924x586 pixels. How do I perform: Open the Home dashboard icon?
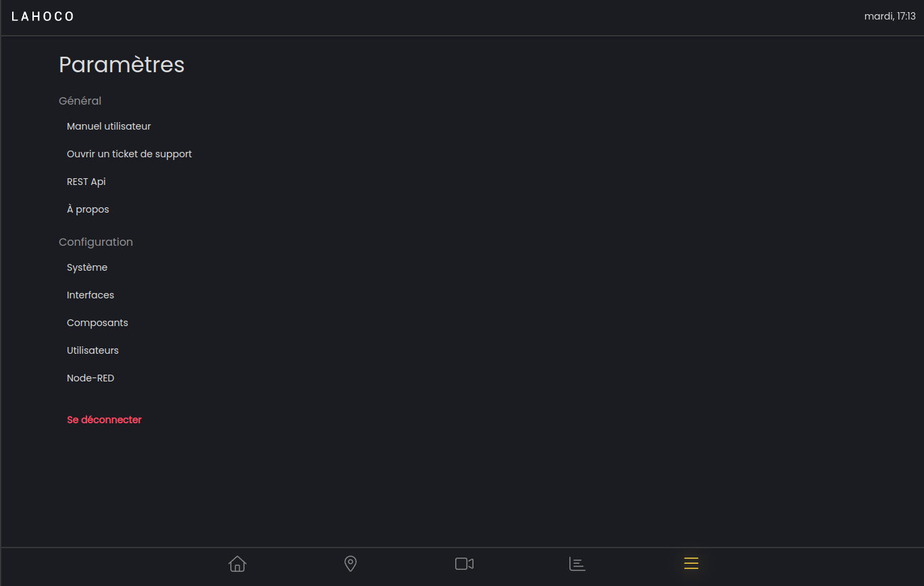[x=237, y=564]
